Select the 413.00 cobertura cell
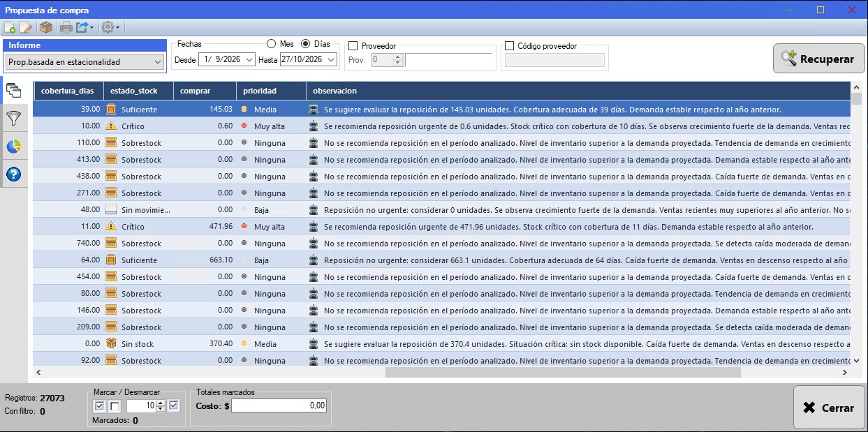Screen dimensions: 868x432 coord(68,159)
